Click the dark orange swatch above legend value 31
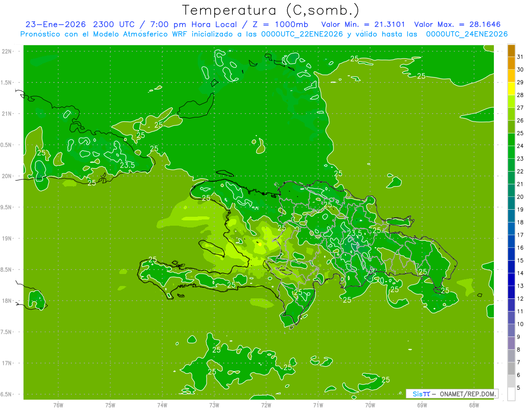This screenshot has height=411, width=532. [x=511, y=51]
